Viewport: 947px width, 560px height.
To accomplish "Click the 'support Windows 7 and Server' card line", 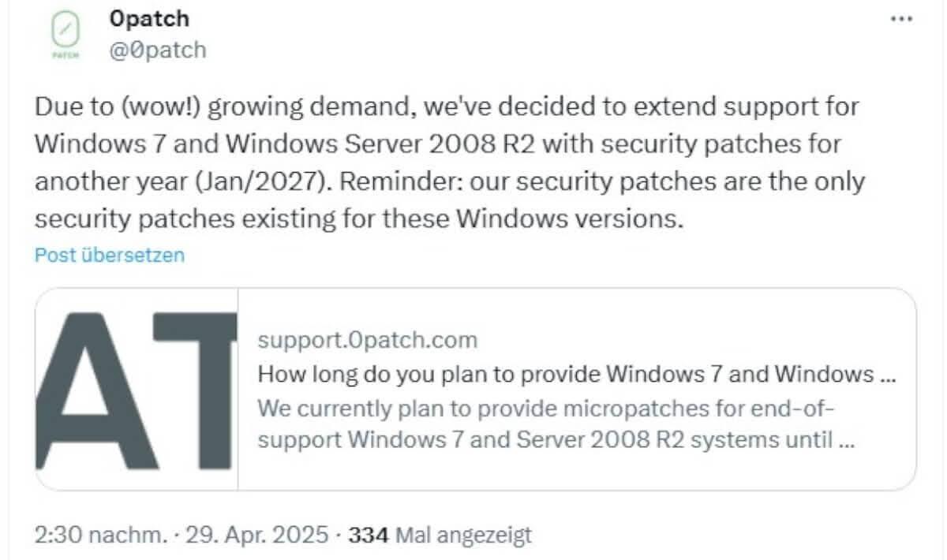I will (556, 439).
